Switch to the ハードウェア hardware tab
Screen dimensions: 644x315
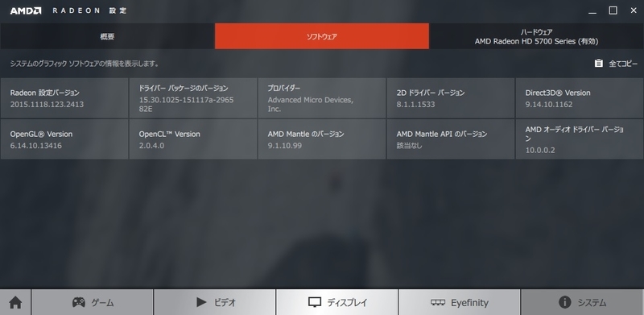tap(536, 36)
